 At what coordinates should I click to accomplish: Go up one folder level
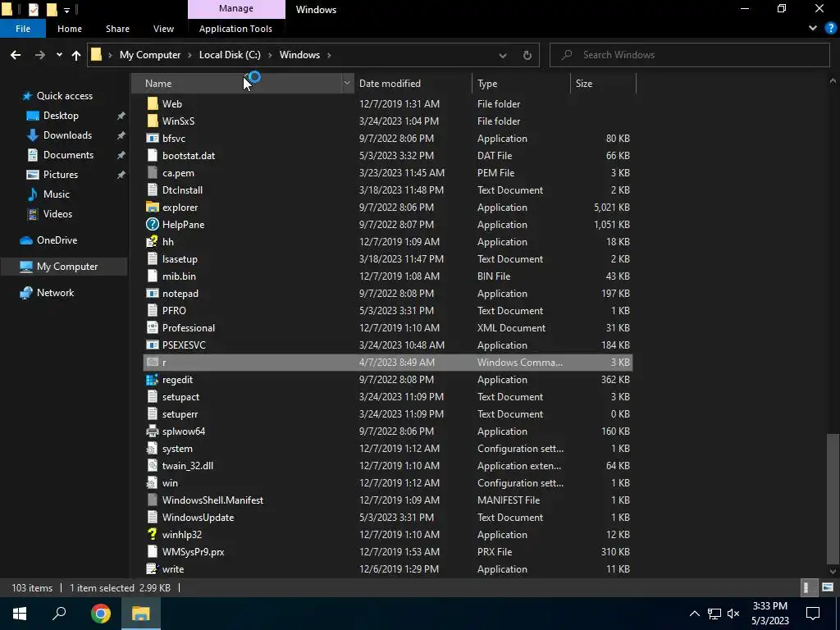click(x=76, y=55)
